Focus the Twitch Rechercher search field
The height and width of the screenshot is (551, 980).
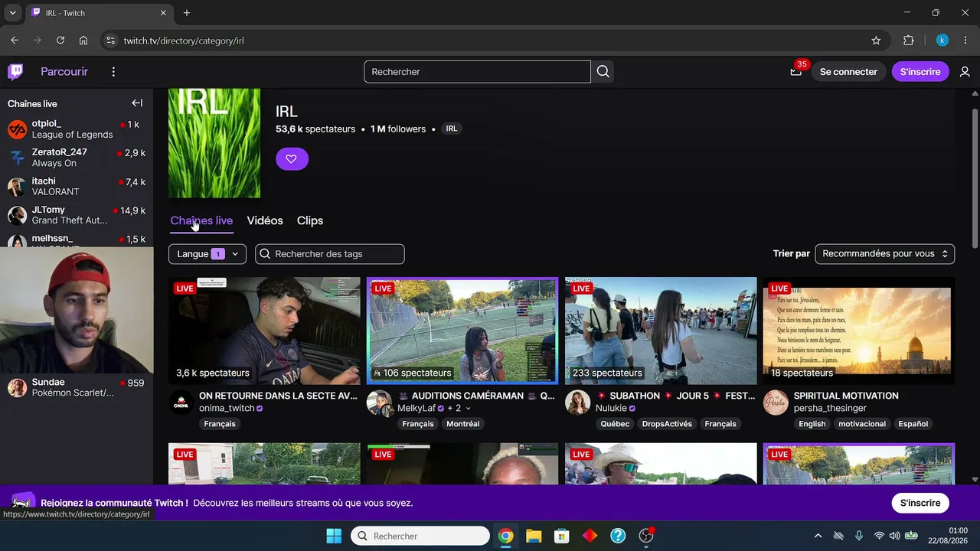pos(477,72)
